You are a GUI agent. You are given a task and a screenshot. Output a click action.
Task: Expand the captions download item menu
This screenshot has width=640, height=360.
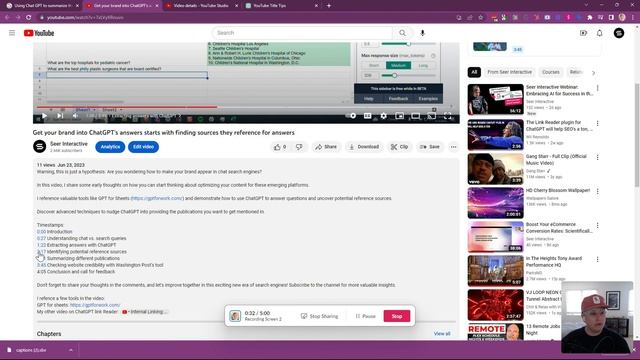click(x=71, y=350)
